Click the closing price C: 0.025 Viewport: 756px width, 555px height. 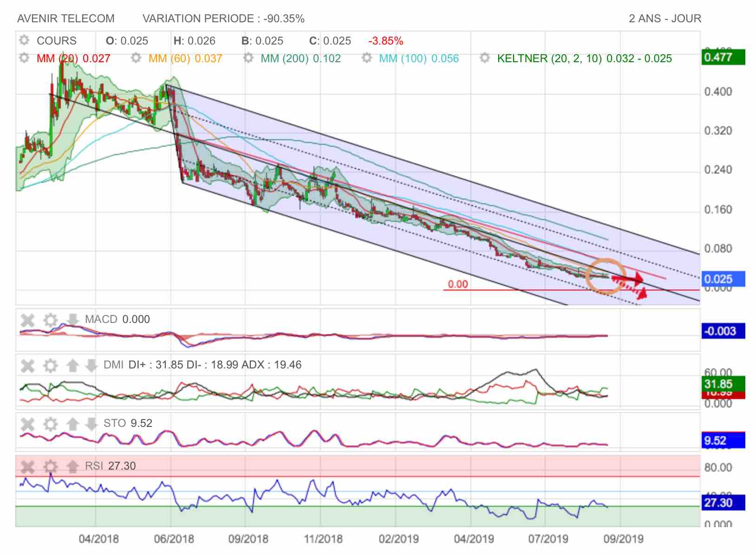[x=330, y=41]
